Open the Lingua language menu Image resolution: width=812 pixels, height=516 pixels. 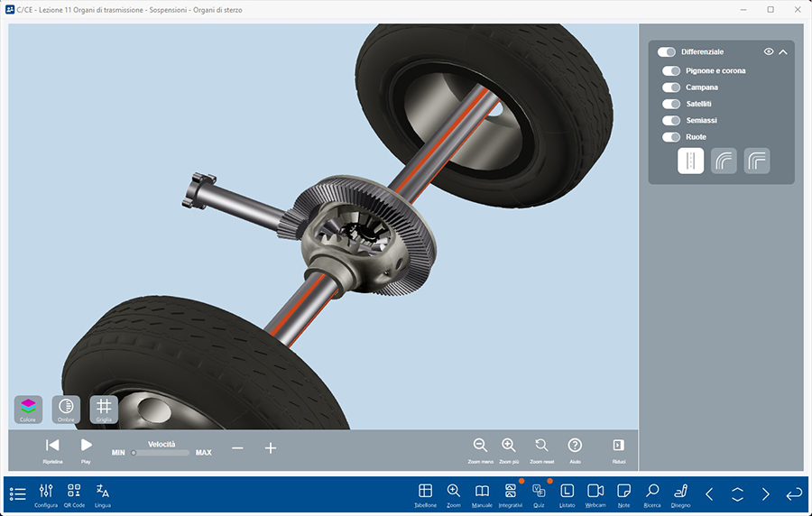click(103, 492)
